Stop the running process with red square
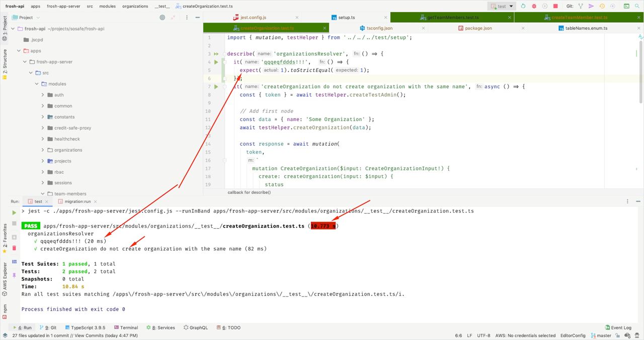This screenshot has width=644, height=340. (x=555, y=6)
